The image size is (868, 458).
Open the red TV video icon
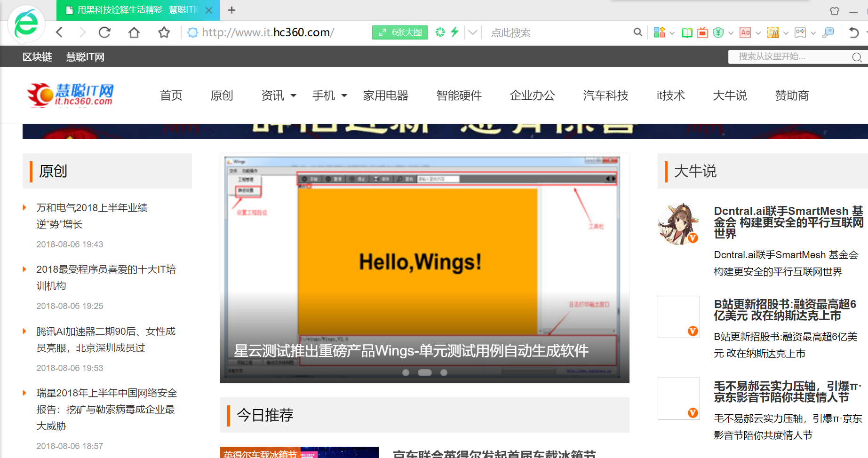pos(702,32)
